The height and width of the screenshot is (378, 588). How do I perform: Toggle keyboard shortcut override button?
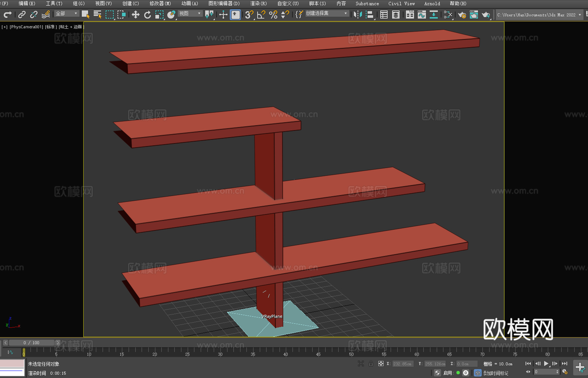click(x=235, y=14)
